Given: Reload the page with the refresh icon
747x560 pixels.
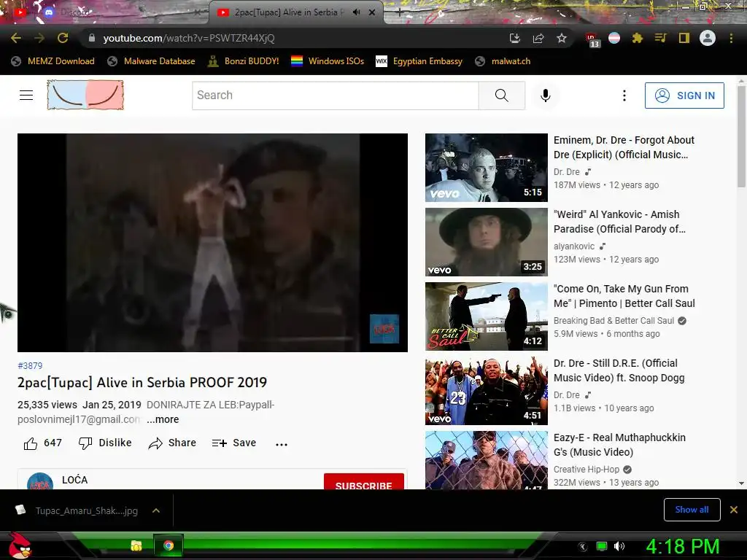Looking at the screenshot, I should point(63,38).
